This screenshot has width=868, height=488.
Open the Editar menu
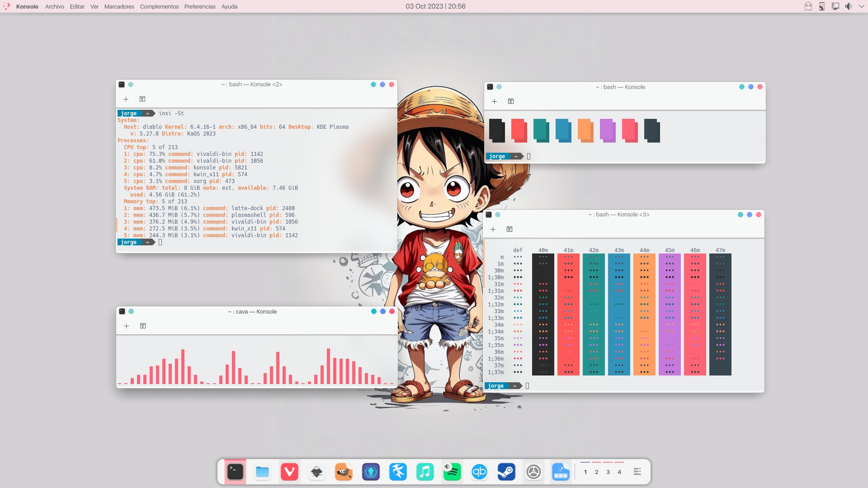[x=77, y=6]
